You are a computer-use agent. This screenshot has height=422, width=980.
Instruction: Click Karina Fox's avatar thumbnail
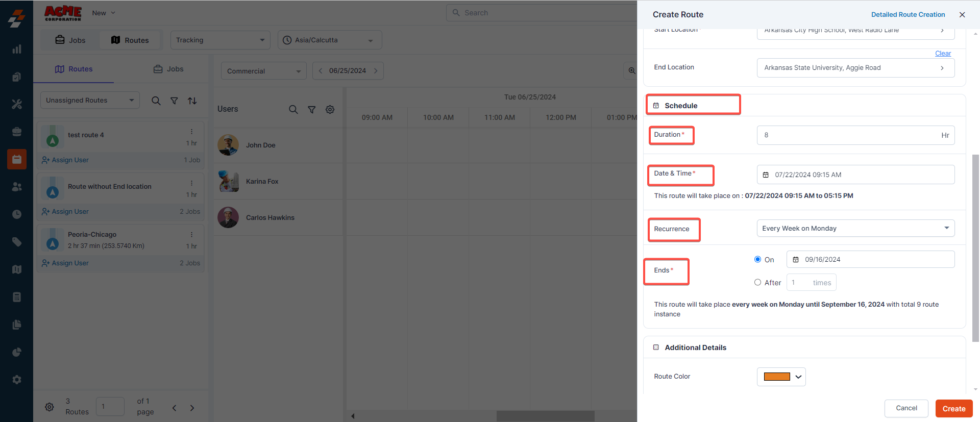point(228,181)
